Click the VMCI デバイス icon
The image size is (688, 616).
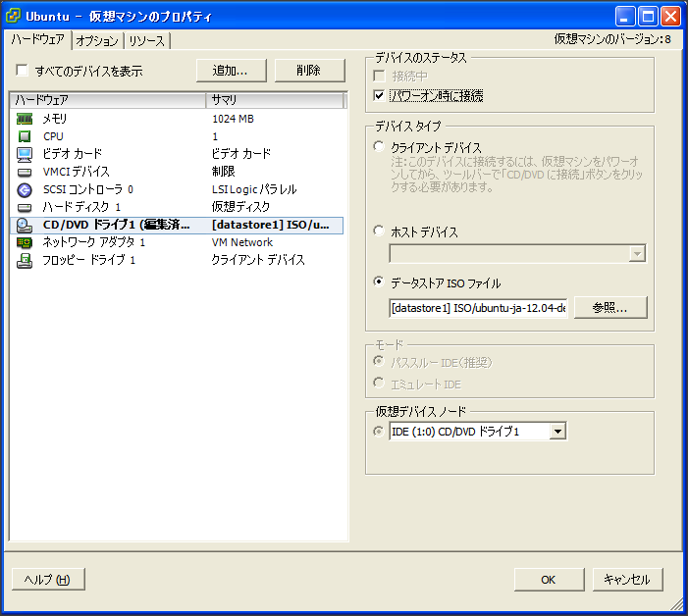pos(25,172)
